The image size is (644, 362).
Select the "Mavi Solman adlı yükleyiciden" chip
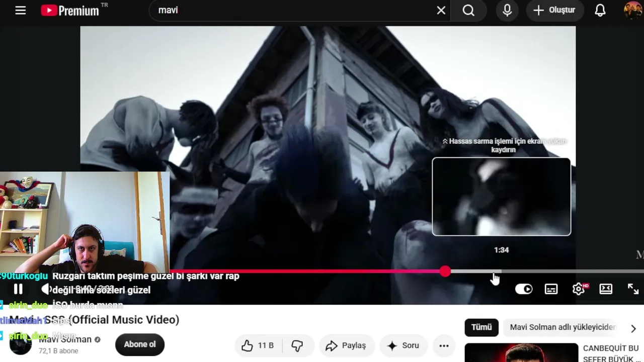562,327
